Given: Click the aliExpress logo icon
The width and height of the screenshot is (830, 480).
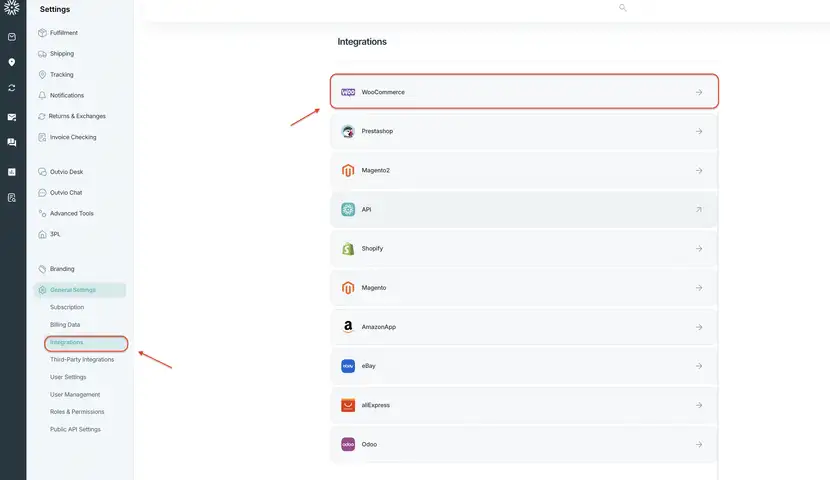Looking at the screenshot, I should pyautogui.click(x=348, y=405).
